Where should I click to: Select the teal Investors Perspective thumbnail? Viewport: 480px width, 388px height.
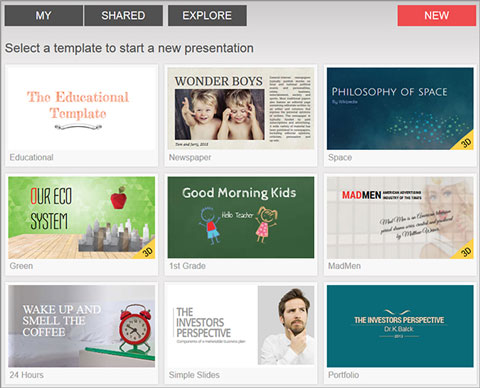pyautogui.click(x=400, y=326)
